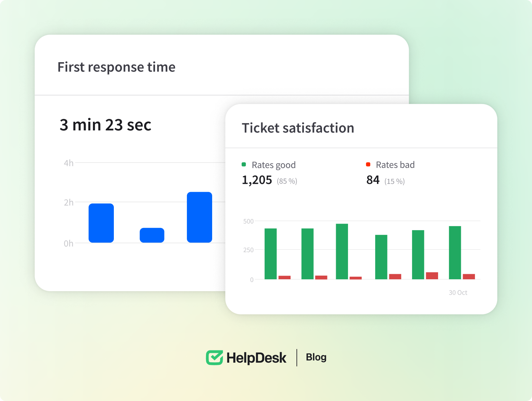Click the 30 Oct date label
Screen dimensions: 532x401
pyautogui.click(x=458, y=293)
